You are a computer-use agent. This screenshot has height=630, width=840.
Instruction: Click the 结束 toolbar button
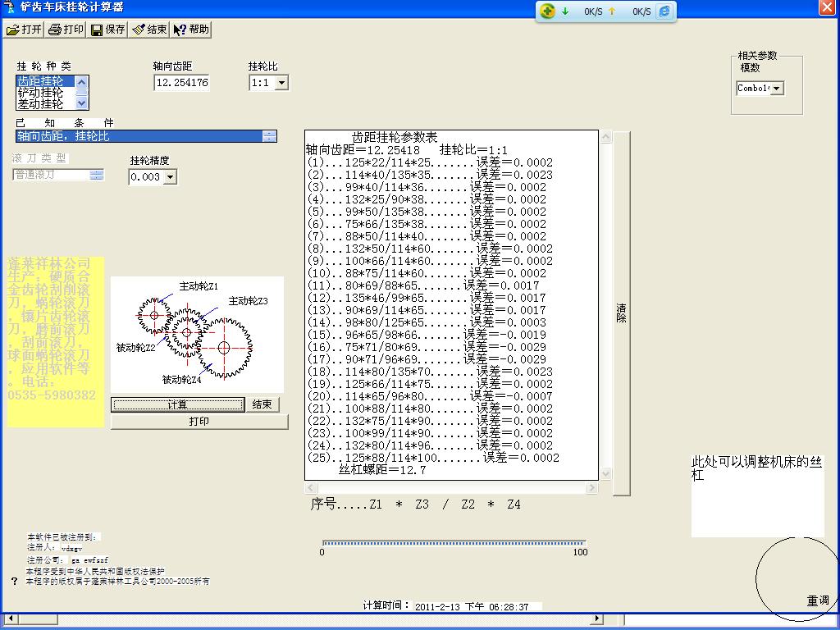(149, 29)
